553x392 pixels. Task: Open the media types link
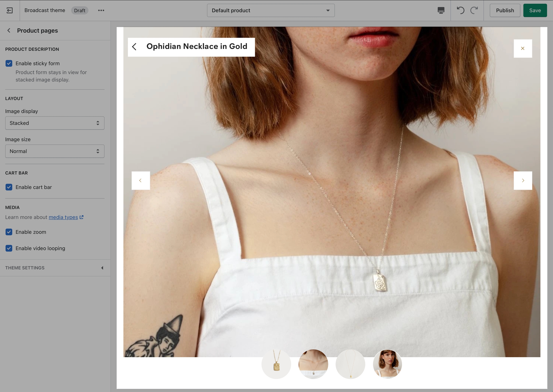click(x=63, y=217)
